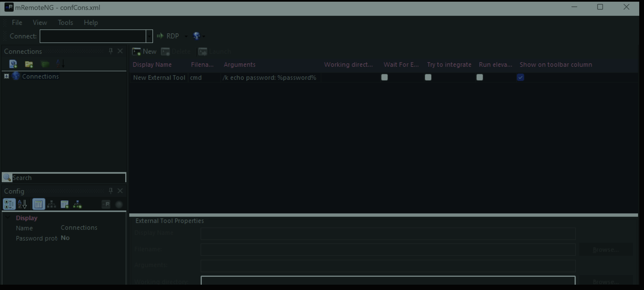Sort connections ascending with A-Z icon
The height and width of the screenshot is (290, 644).
click(60, 64)
